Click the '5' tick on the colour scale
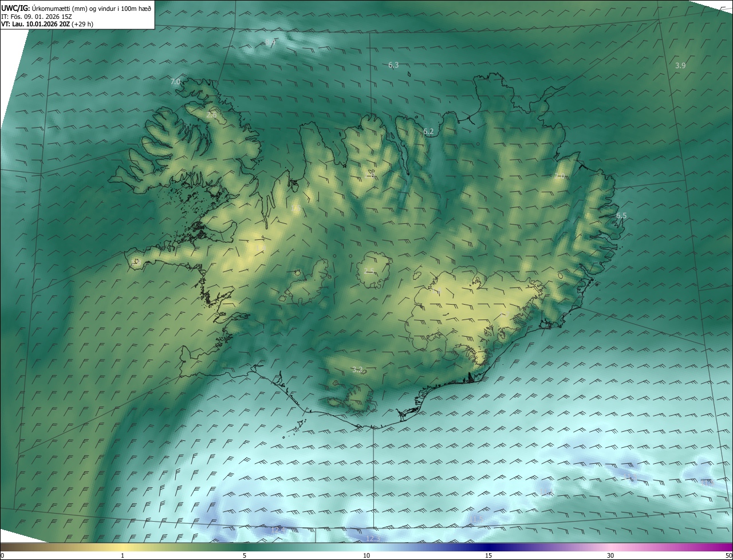The height and width of the screenshot is (560, 733). pos(245,555)
